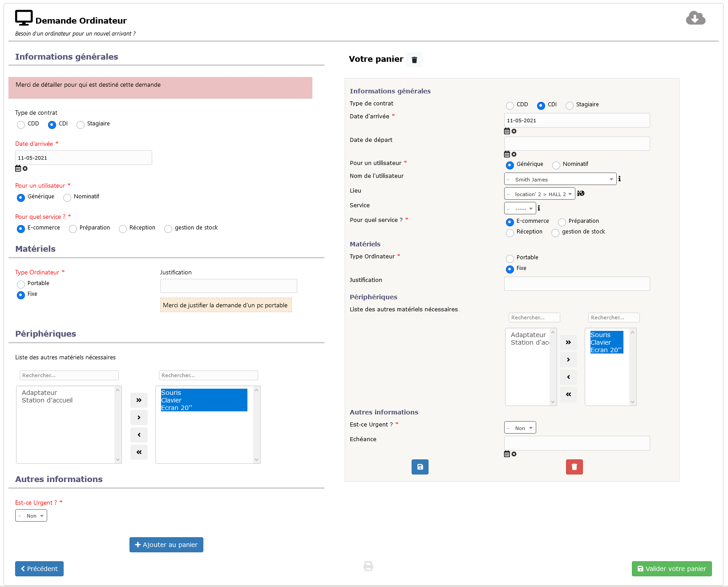
Task: Click the globe info icon beside Lieu
Action: point(581,193)
